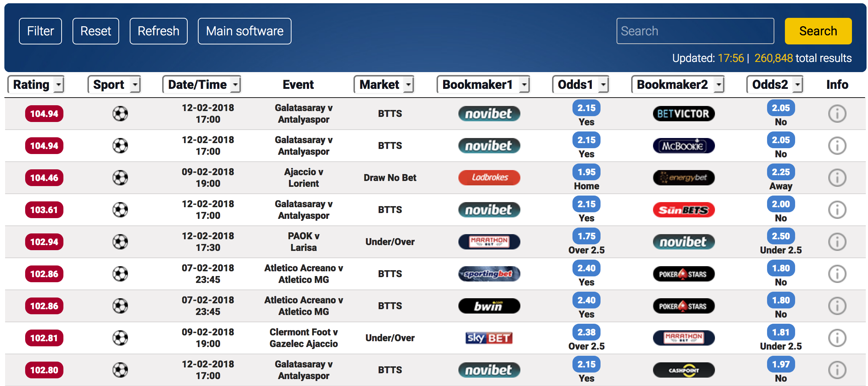868x386 pixels.
Task: Select the Sky Bet bookmaker logo
Action: pos(489,338)
